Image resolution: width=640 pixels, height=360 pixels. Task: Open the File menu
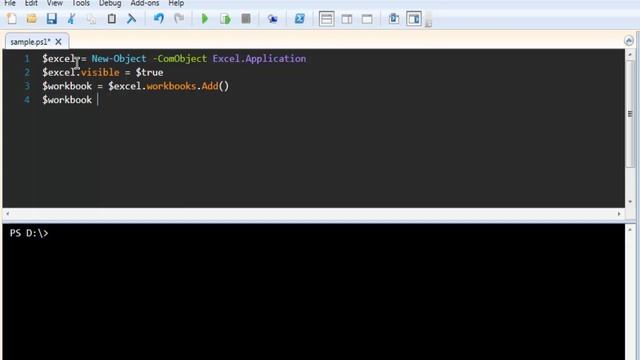(x=10, y=3)
